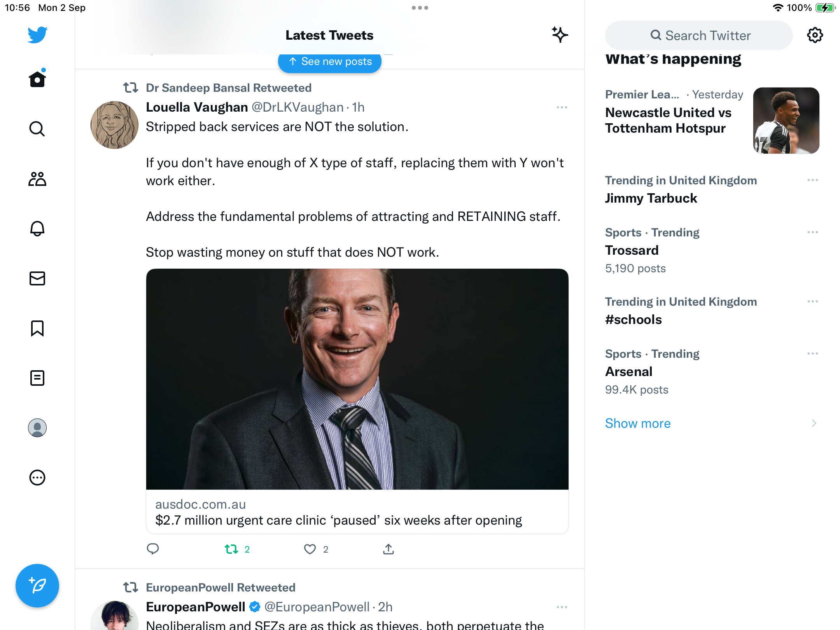Open EuropeanPowell Retweeted label
840x630 pixels.
click(x=220, y=588)
